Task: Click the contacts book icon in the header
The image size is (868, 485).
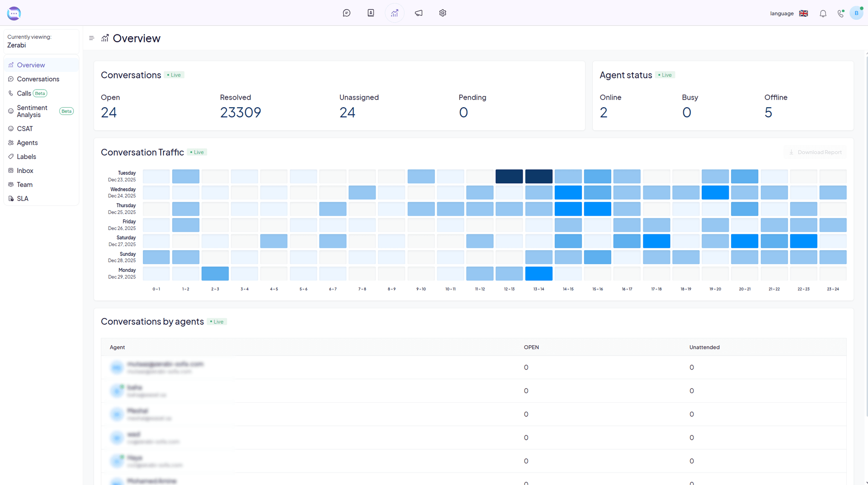Action: pos(370,13)
